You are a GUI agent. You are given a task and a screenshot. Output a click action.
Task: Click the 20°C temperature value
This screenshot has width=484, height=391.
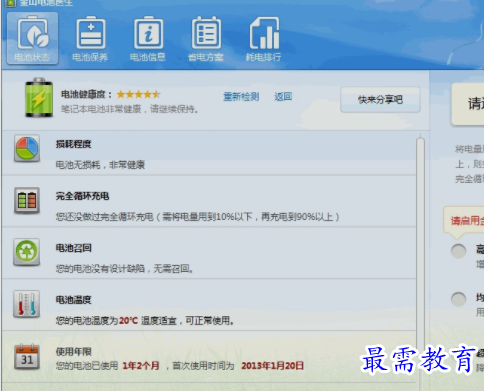tap(129, 321)
